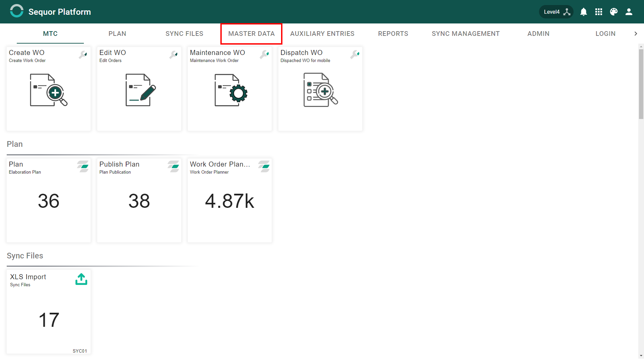Click the Sync Files section heading

point(25,256)
